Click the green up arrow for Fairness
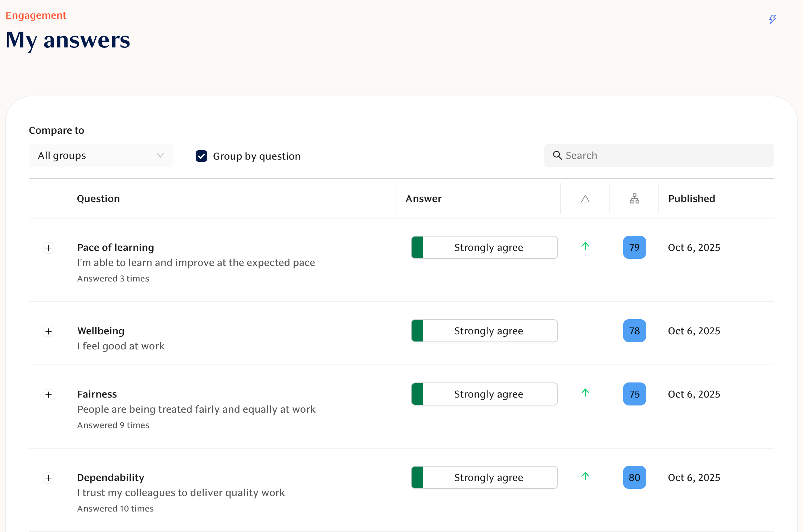The height and width of the screenshot is (532, 803). [x=585, y=393]
